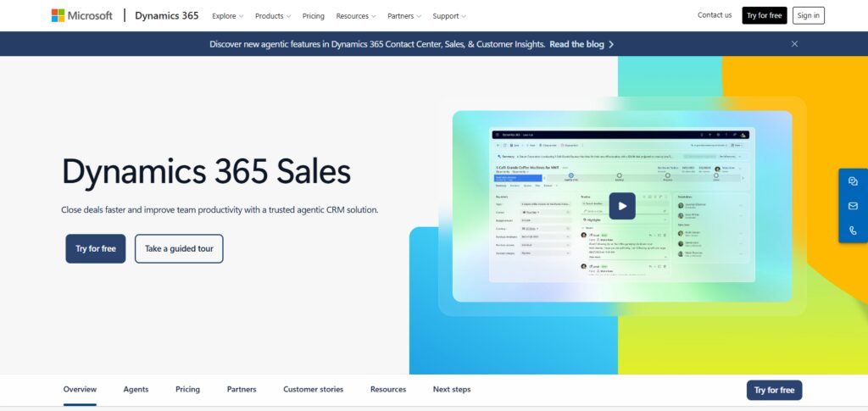Dismiss the announcement banner with the X
Image resolution: width=868 pixels, height=411 pixels.
794,44
